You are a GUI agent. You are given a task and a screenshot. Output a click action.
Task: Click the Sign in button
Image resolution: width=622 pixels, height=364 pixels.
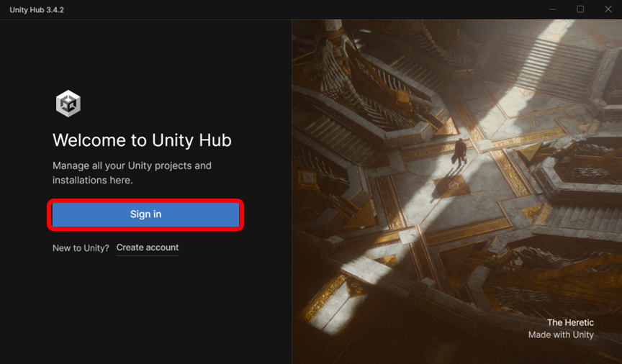click(x=145, y=214)
